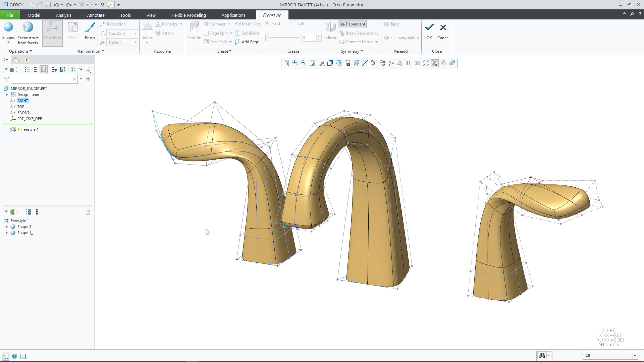Select the Hard crease radio button
Viewport: 644px width, 362px height.
tap(267, 23)
